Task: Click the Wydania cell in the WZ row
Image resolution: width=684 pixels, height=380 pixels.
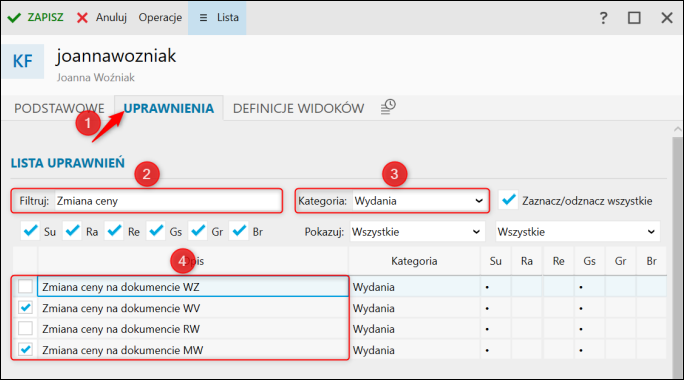Action: tap(414, 287)
